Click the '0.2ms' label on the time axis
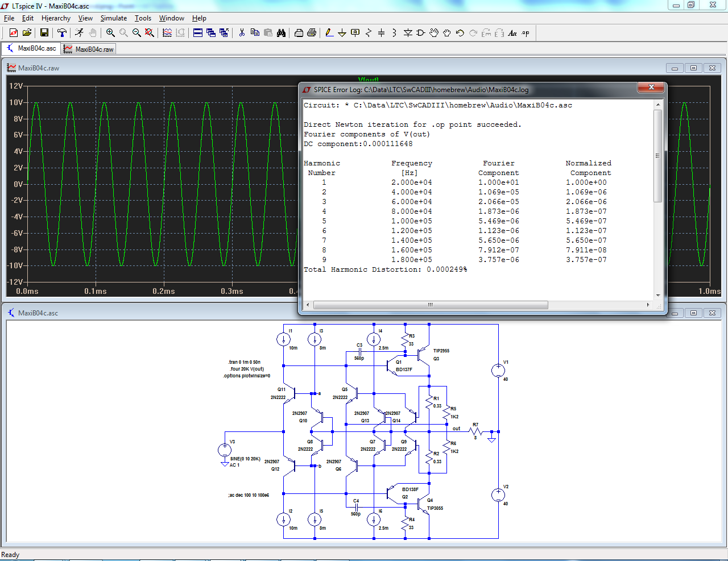This screenshot has height=561, width=728. click(x=164, y=291)
